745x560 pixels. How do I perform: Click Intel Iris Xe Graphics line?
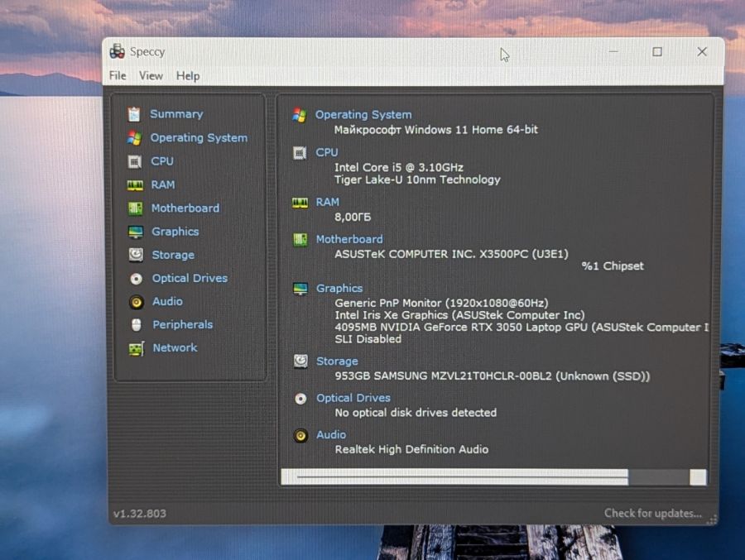click(x=459, y=315)
